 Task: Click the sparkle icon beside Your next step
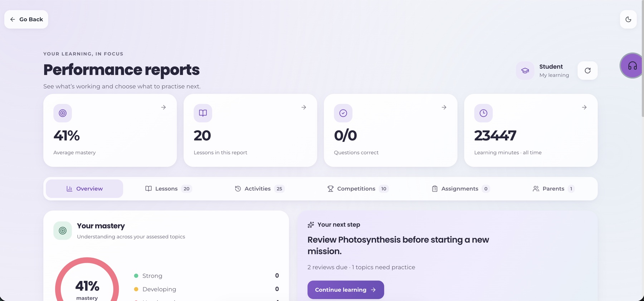(311, 225)
